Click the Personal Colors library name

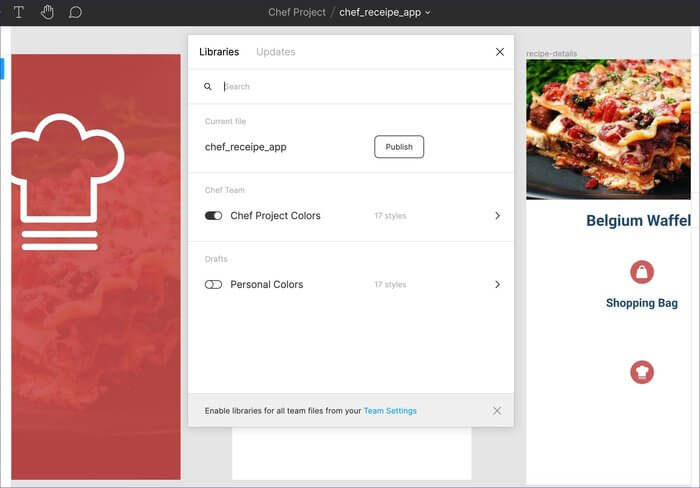point(267,284)
